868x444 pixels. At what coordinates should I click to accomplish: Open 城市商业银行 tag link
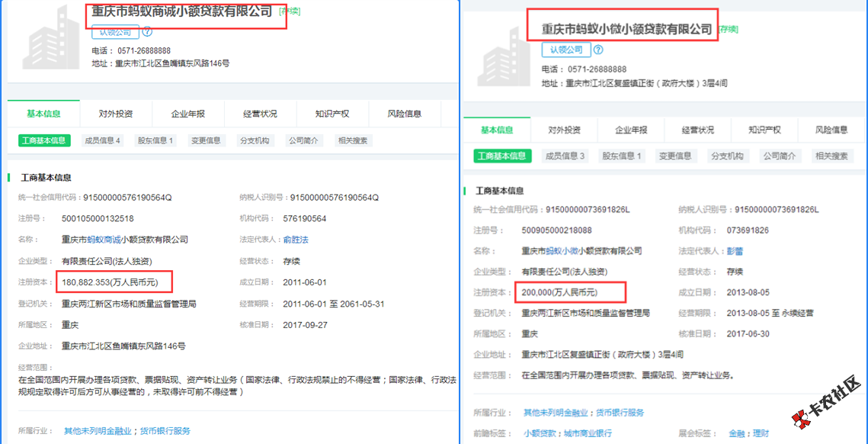coord(588,433)
